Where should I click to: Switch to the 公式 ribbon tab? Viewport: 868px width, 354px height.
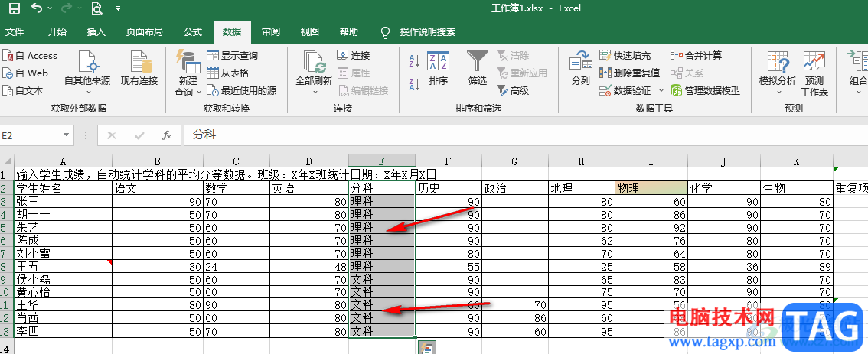(193, 32)
